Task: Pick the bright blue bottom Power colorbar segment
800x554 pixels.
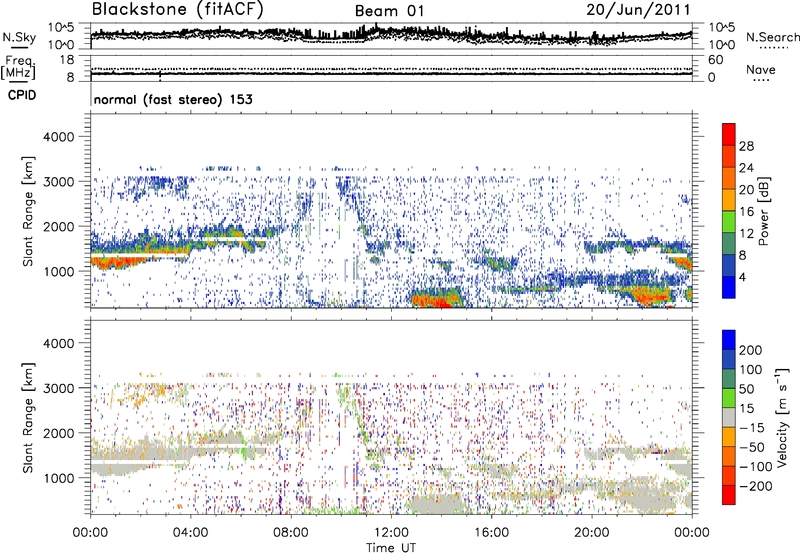Action: tap(729, 287)
